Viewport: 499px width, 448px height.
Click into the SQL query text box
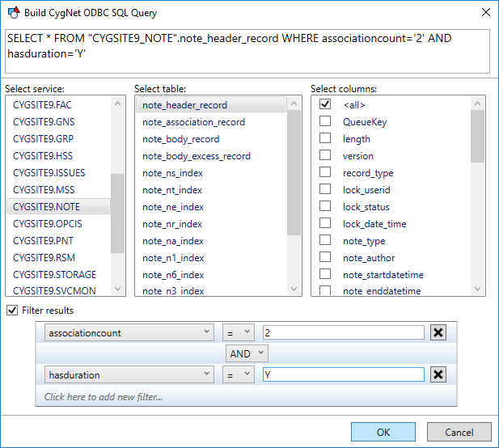click(247, 51)
